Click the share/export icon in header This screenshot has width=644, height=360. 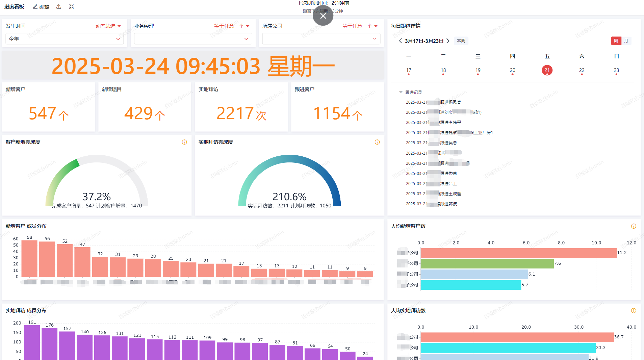pos(59,7)
